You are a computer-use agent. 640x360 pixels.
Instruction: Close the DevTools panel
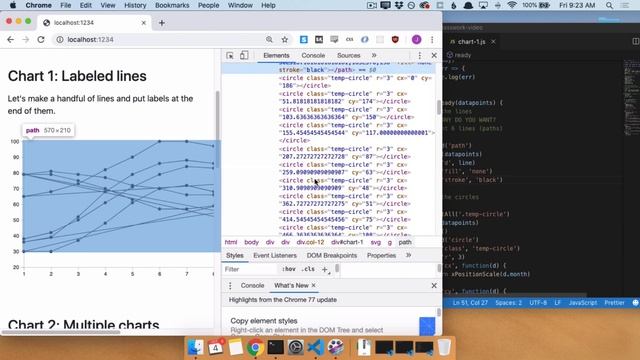pos(434,56)
